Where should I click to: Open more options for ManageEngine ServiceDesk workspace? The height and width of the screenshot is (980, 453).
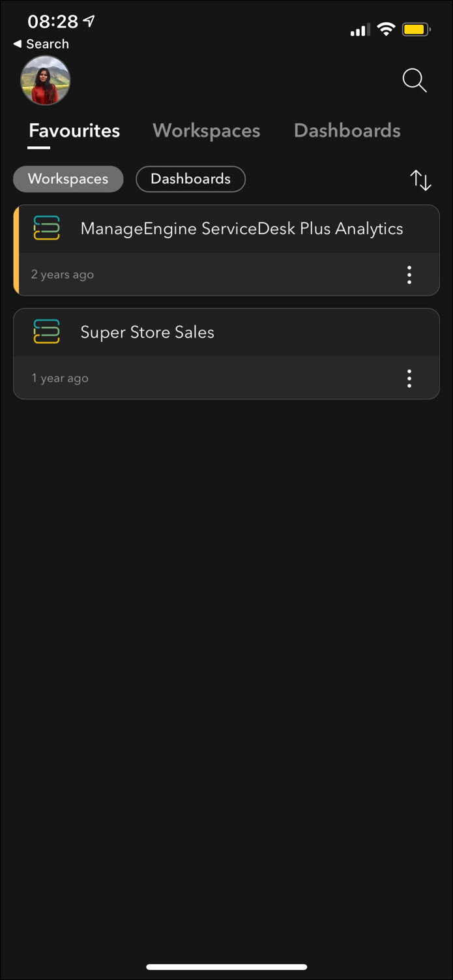(409, 275)
